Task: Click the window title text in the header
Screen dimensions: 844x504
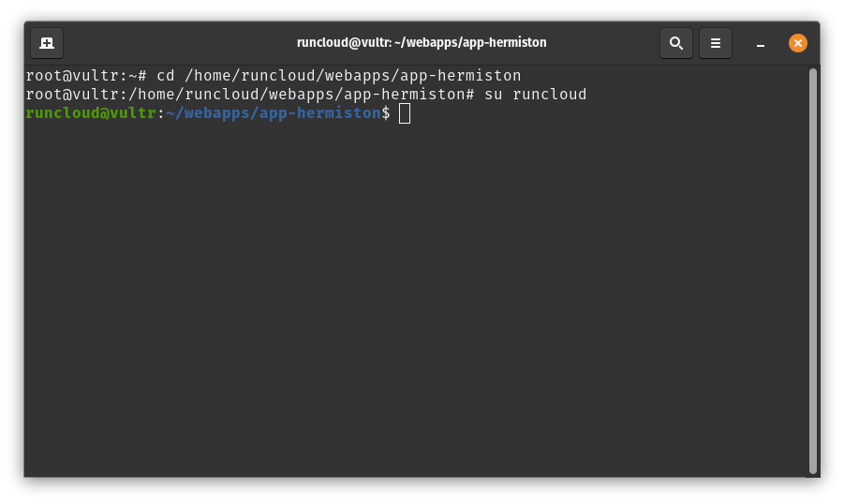Action: coord(422,43)
